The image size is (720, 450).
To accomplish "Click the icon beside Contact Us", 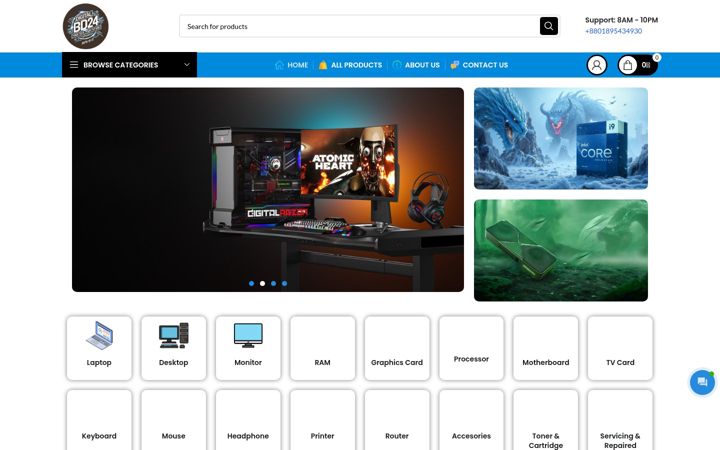I will click(x=455, y=65).
